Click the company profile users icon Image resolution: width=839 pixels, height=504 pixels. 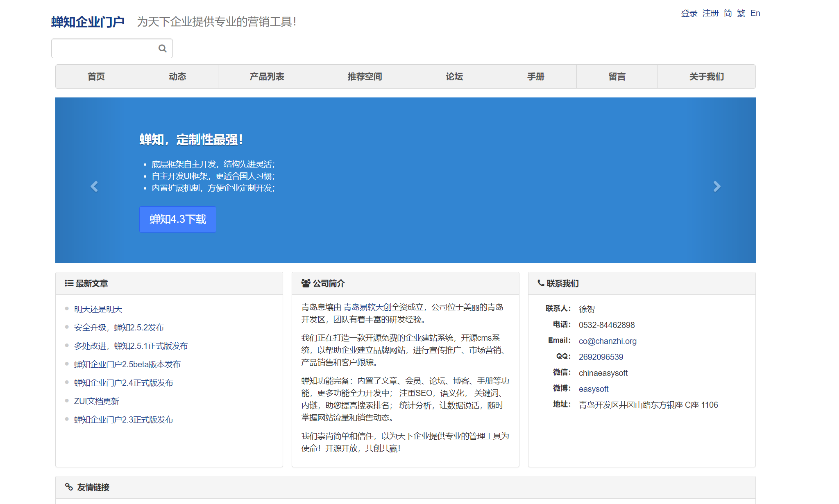tap(306, 283)
